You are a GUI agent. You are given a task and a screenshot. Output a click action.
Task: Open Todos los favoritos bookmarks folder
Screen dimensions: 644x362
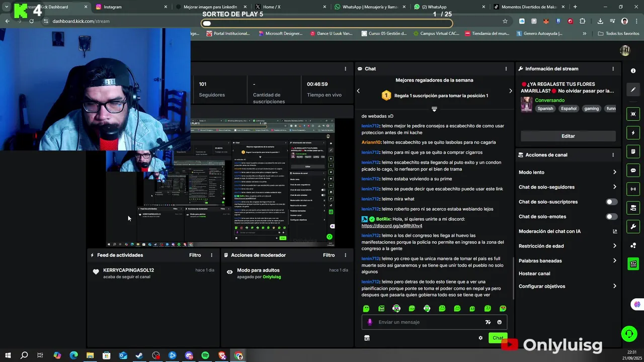click(618, 34)
